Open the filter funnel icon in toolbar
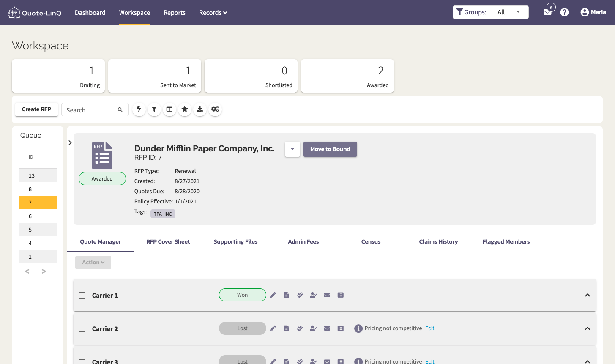 click(x=154, y=109)
